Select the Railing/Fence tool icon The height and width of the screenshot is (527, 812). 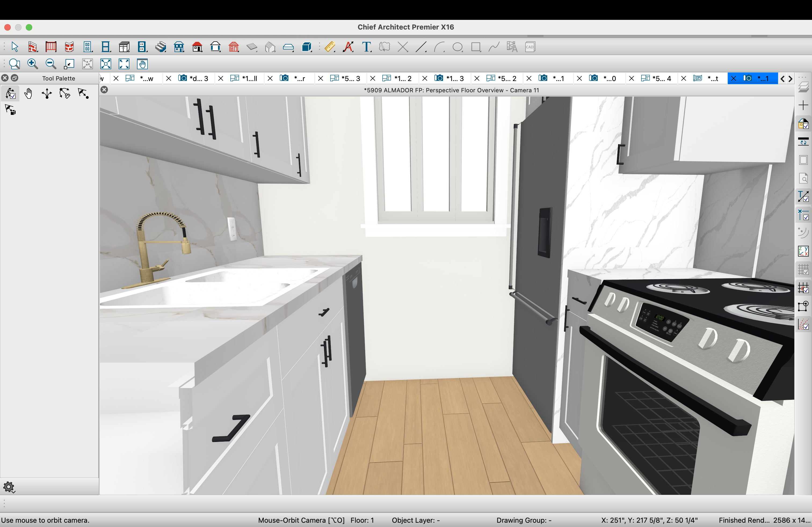click(x=51, y=47)
